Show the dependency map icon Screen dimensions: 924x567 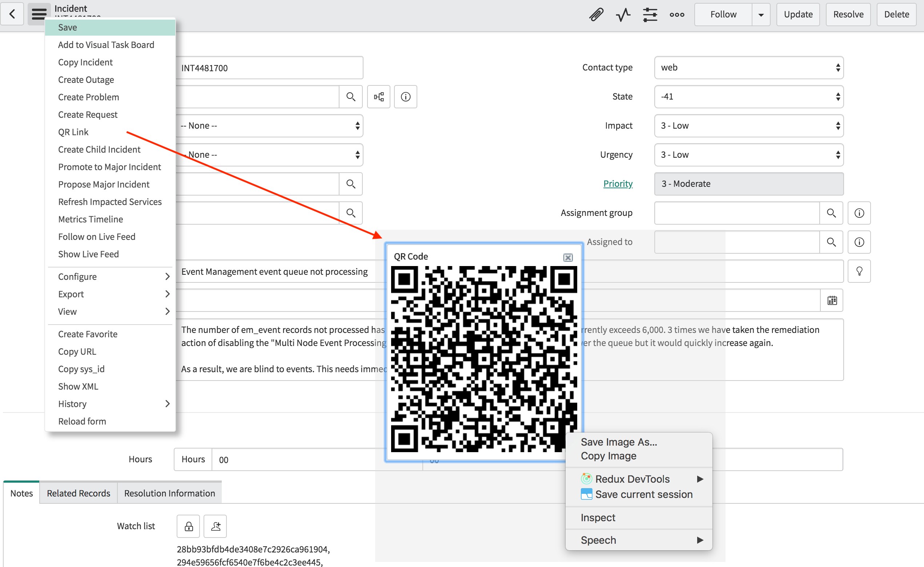[379, 97]
